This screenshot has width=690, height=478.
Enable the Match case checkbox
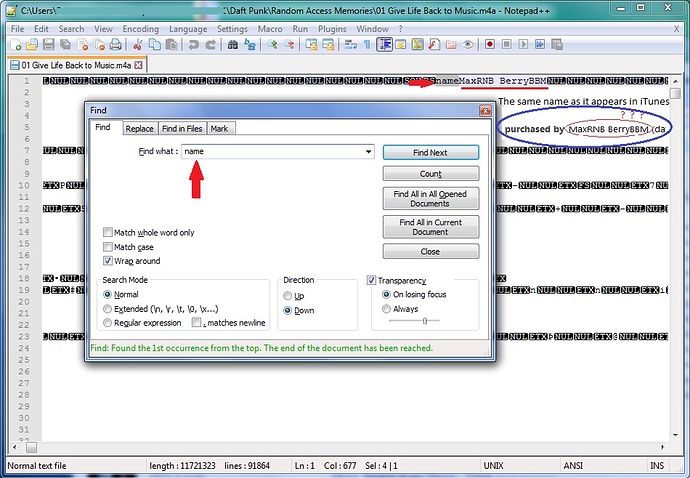click(108, 246)
